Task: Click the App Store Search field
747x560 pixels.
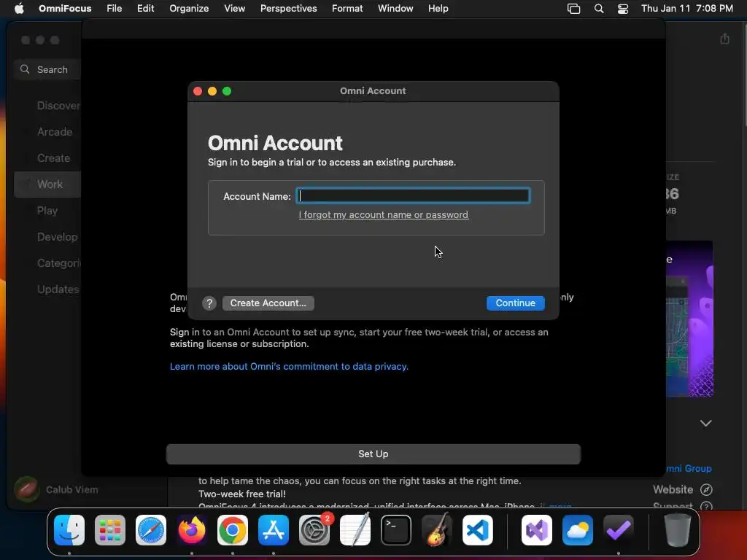Action: coord(47,69)
